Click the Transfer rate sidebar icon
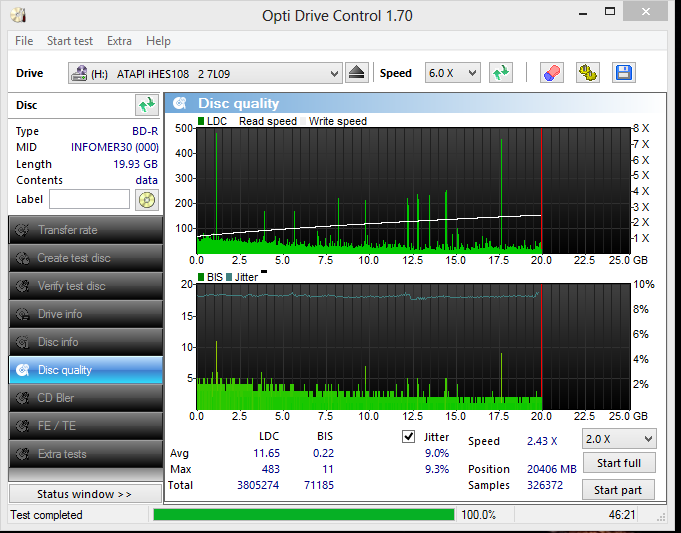 (x=22, y=230)
